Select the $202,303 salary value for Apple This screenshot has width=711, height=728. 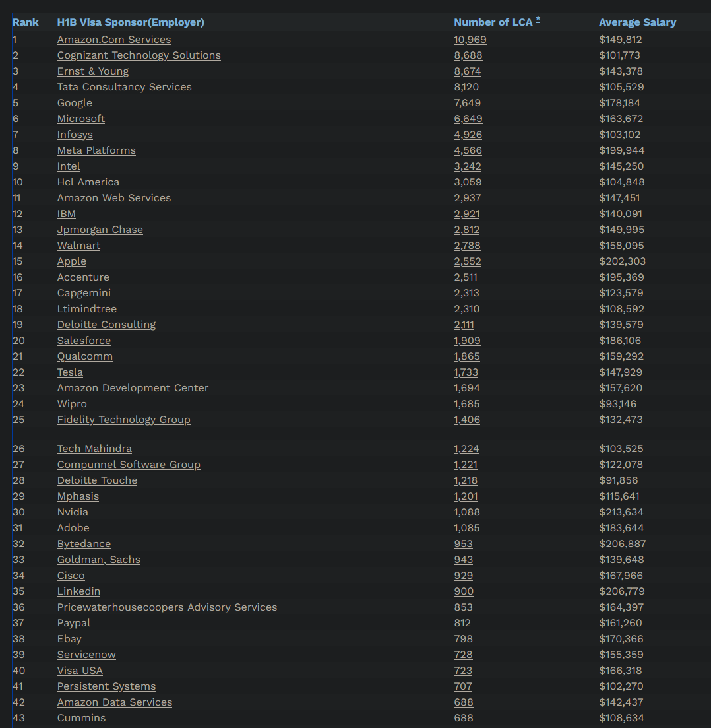(623, 261)
